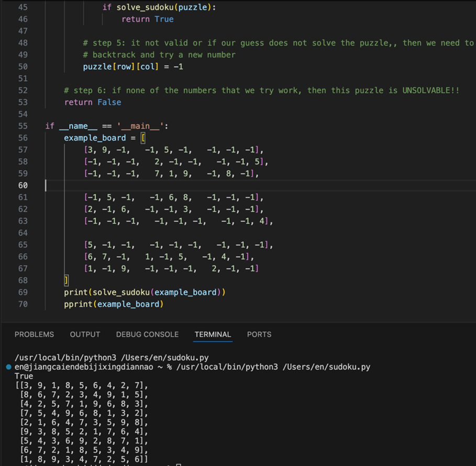
Task: Click the terminal prompt line starting with en@jiangcaiendebijixingdiannao
Action: tap(192, 367)
